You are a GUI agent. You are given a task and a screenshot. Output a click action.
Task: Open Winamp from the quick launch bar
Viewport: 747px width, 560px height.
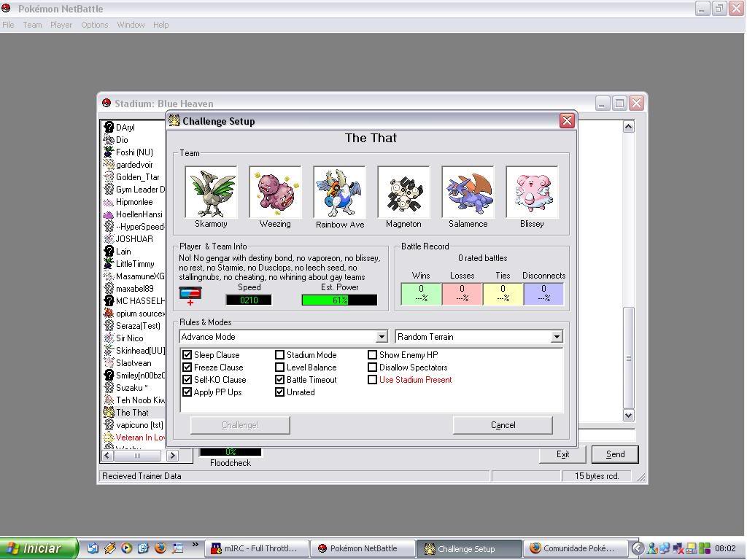coord(109,548)
